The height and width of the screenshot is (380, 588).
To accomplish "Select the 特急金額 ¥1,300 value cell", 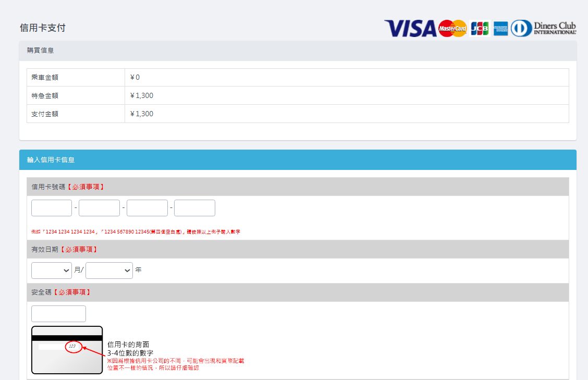I will (346, 95).
